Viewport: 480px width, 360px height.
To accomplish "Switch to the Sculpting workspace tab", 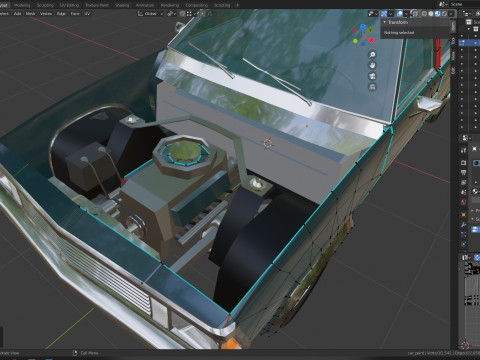I will coord(45,5).
